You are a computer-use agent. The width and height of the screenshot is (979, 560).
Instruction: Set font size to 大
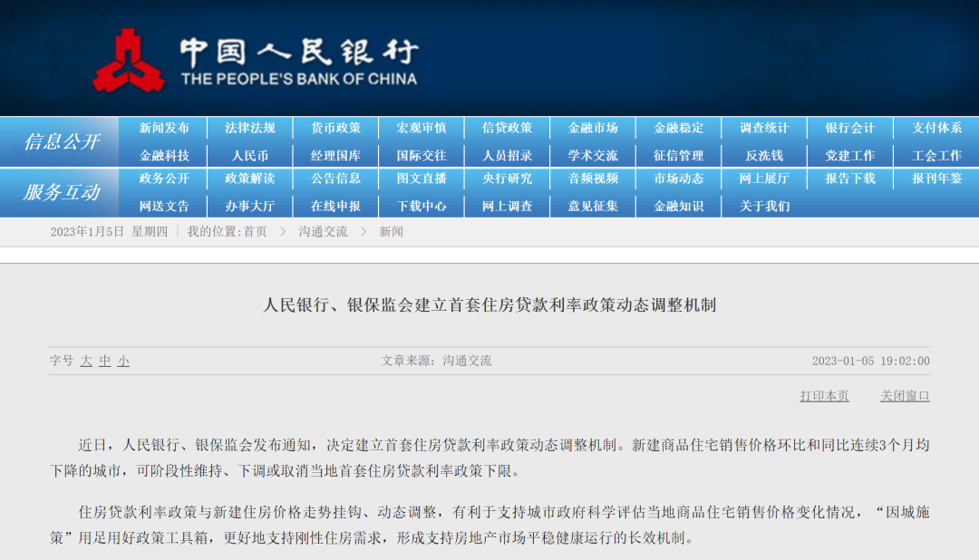point(86,361)
